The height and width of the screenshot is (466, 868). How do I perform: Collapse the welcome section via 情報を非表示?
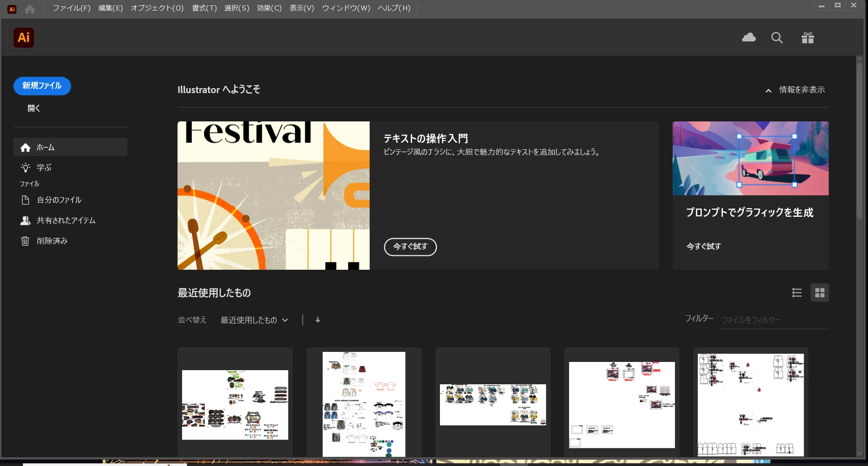795,90
